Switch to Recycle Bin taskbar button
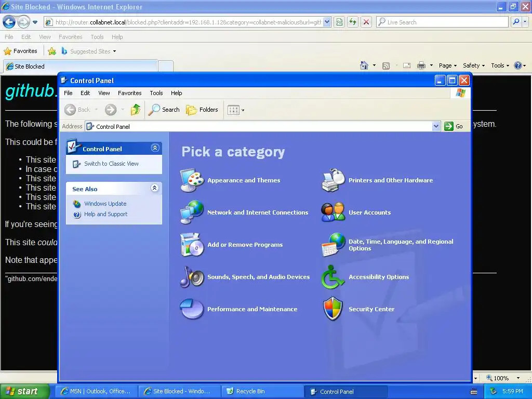This screenshot has height=399, width=532. tap(262, 391)
